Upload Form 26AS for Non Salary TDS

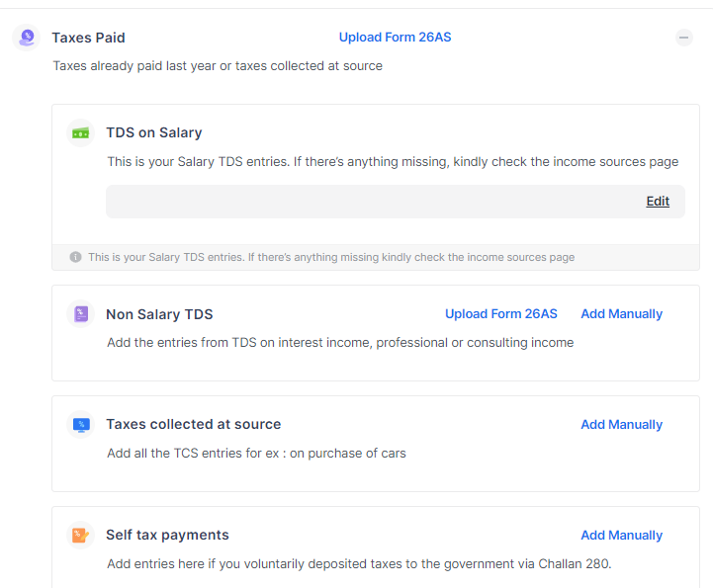pyautogui.click(x=500, y=314)
